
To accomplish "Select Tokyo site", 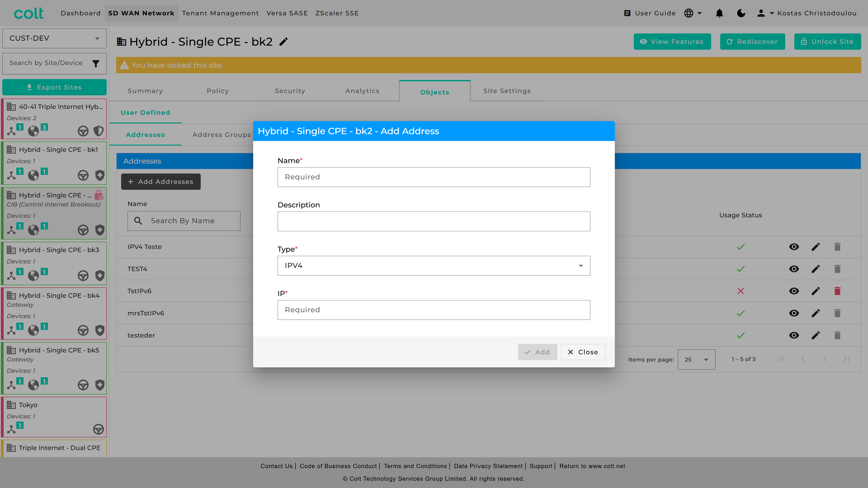I will point(54,417).
